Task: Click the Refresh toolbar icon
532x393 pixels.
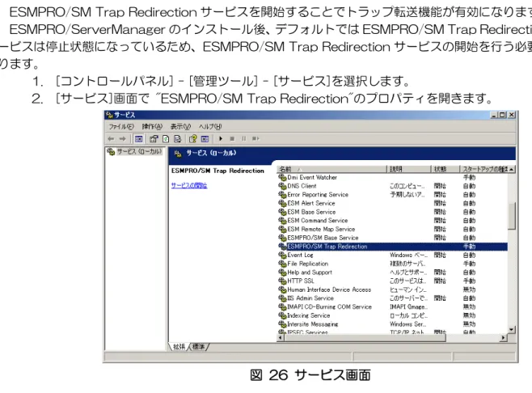Action: (x=166, y=138)
